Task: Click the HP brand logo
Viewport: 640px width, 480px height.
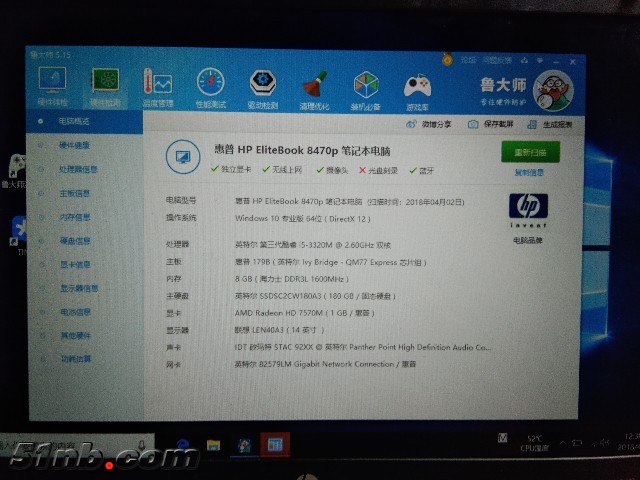Action: [528, 210]
